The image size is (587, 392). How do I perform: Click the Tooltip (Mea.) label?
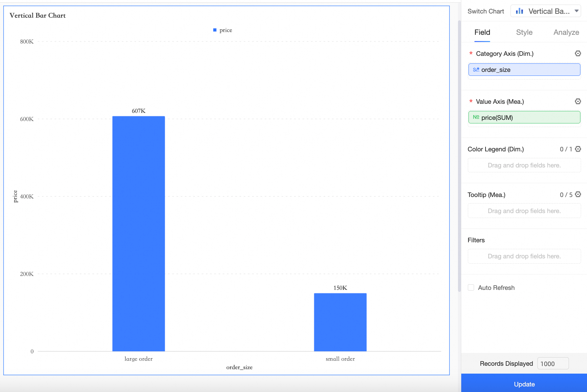pos(486,195)
